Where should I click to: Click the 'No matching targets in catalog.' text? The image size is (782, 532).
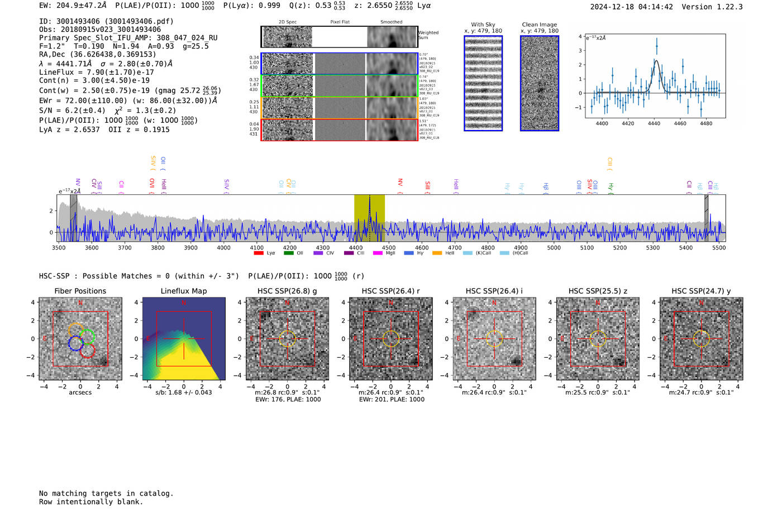[106, 493]
